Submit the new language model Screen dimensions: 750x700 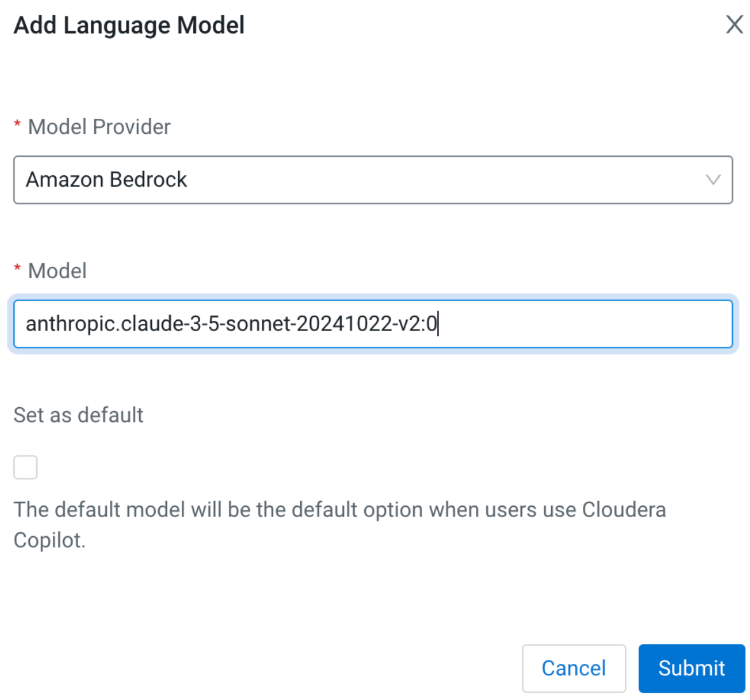(x=691, y=668)
